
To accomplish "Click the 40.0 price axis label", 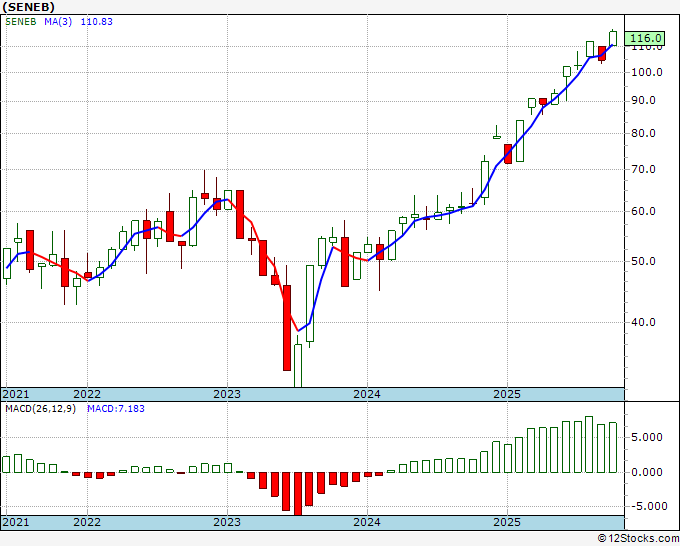I will click(x=643, y=322).
